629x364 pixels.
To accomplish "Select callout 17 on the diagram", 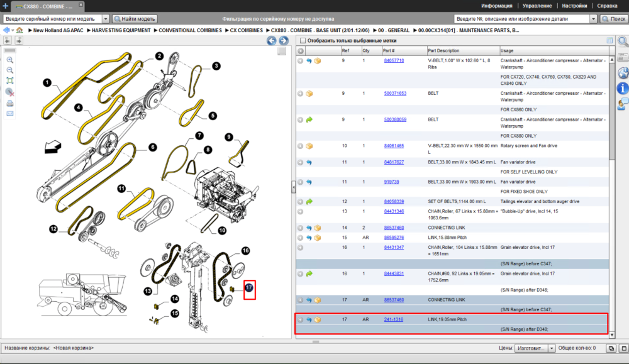I will click(249, 287).
